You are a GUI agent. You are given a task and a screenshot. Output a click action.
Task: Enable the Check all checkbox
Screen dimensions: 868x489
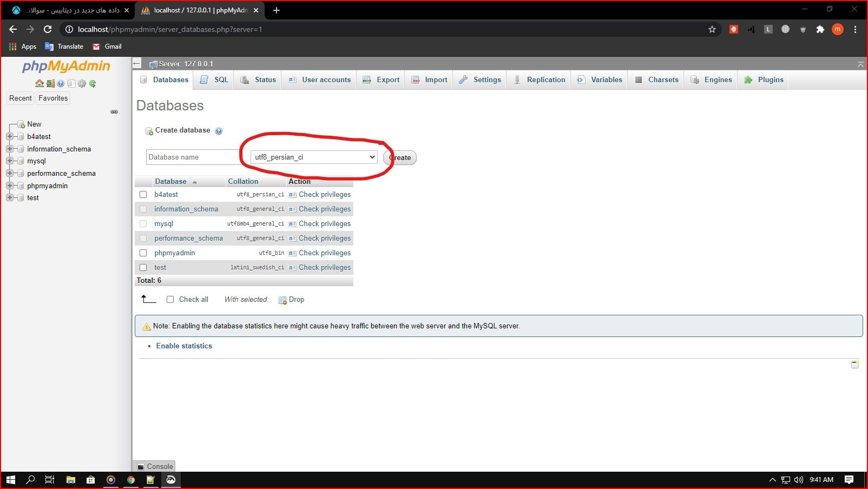tap(170, 300)
